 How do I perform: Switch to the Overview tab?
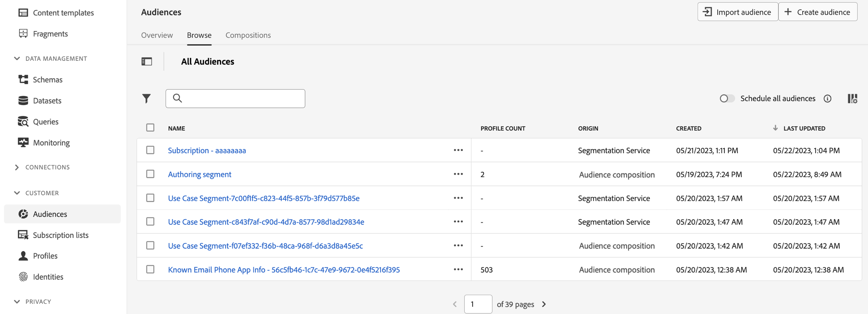[157, 35]
